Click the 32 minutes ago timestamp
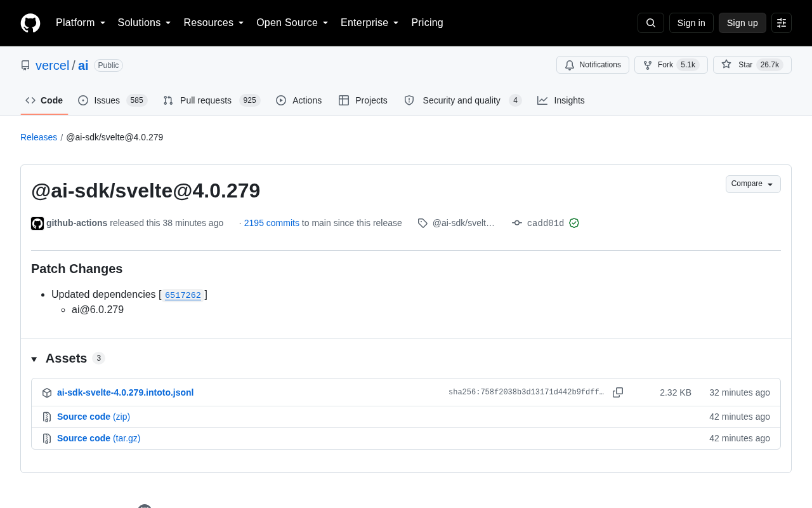This screenshot has height=508, width=812. (740, 392)
